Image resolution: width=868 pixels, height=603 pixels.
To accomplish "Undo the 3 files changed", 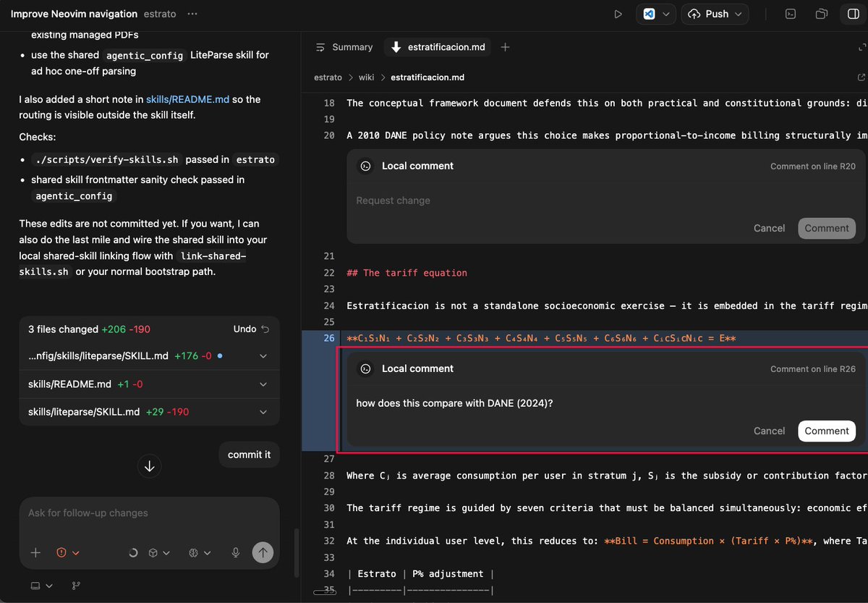I will [x=251, y=329].
